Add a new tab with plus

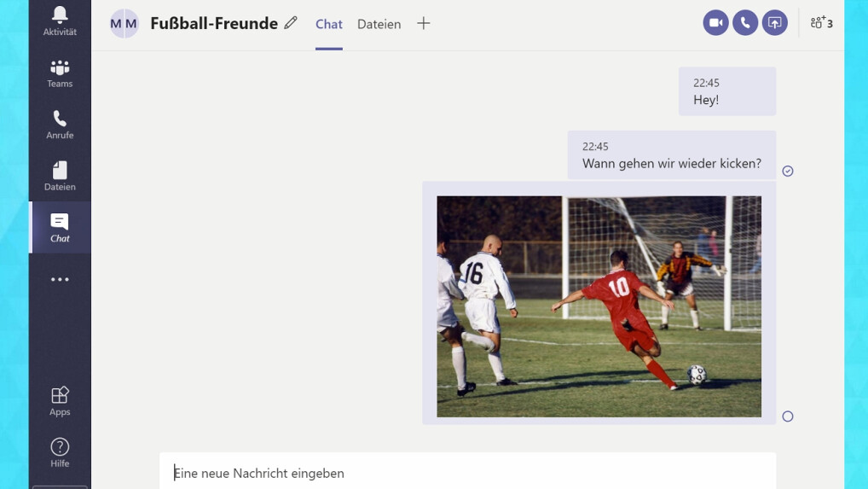tap(424, 23)
